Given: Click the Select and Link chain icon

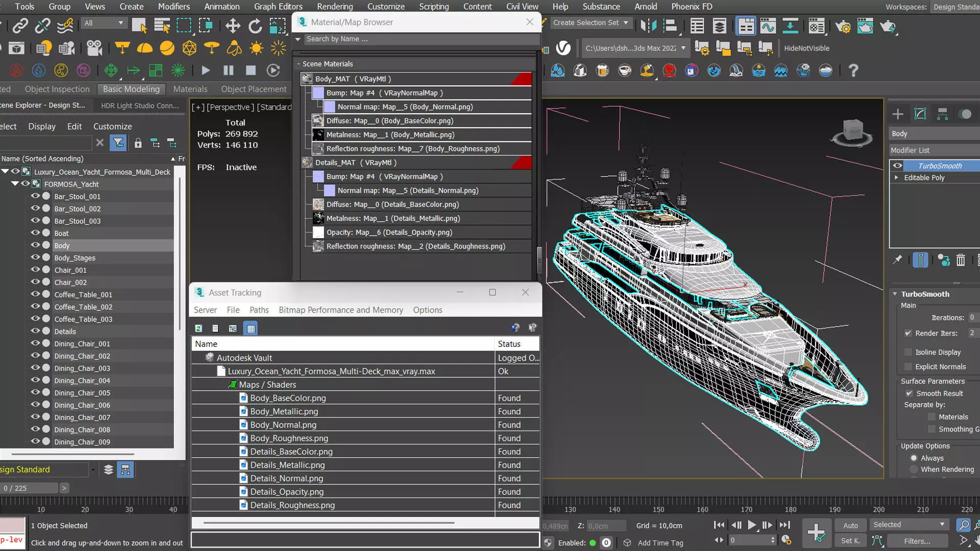Looking at the screenshot, I should (20, 26).
